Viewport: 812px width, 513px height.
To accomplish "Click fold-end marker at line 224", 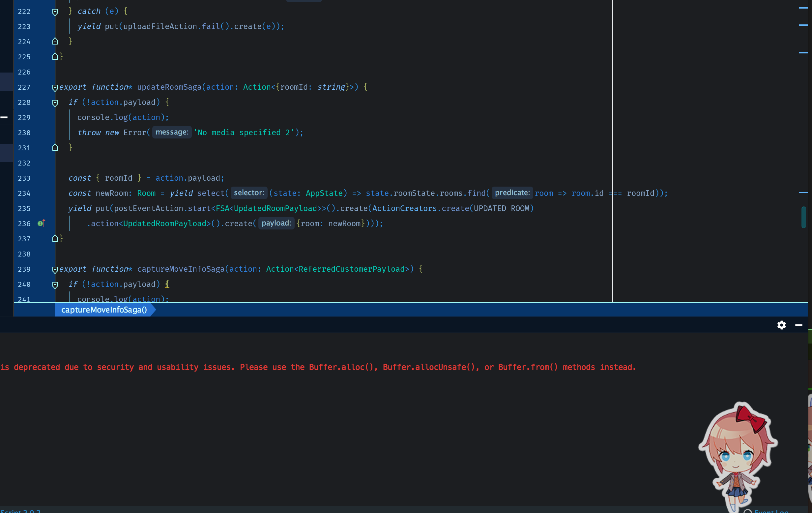I will (x=55, y=42).
